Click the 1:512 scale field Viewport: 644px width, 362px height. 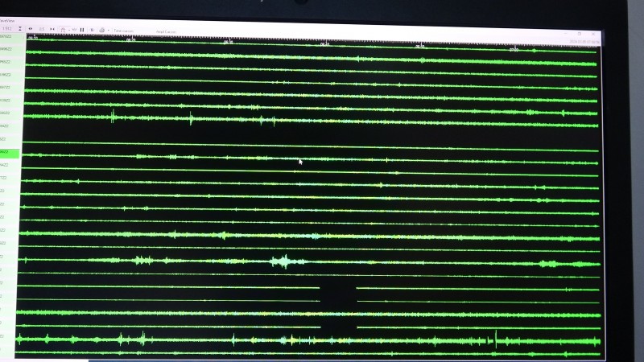pos(7,29)
